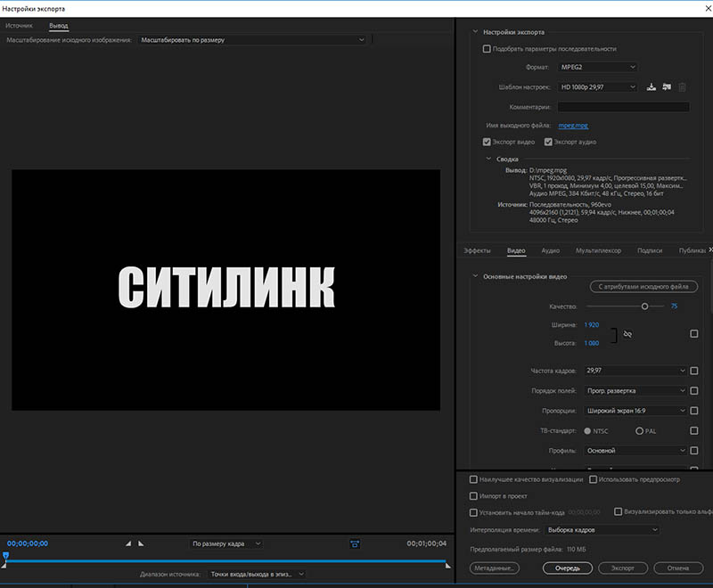This screenshot has width=713, height=588.
Task: Check the frame rate match-source checkbox
Action: click(694, 371)
